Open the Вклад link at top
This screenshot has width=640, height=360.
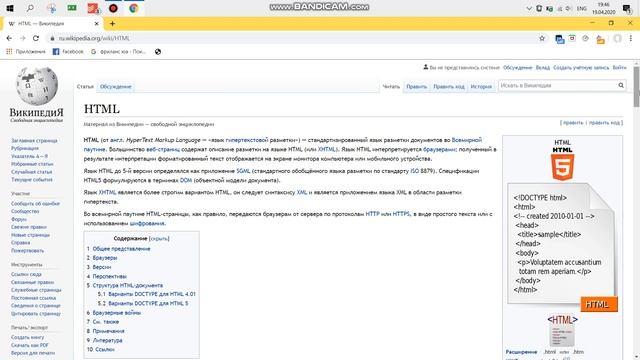click(543, 68)
